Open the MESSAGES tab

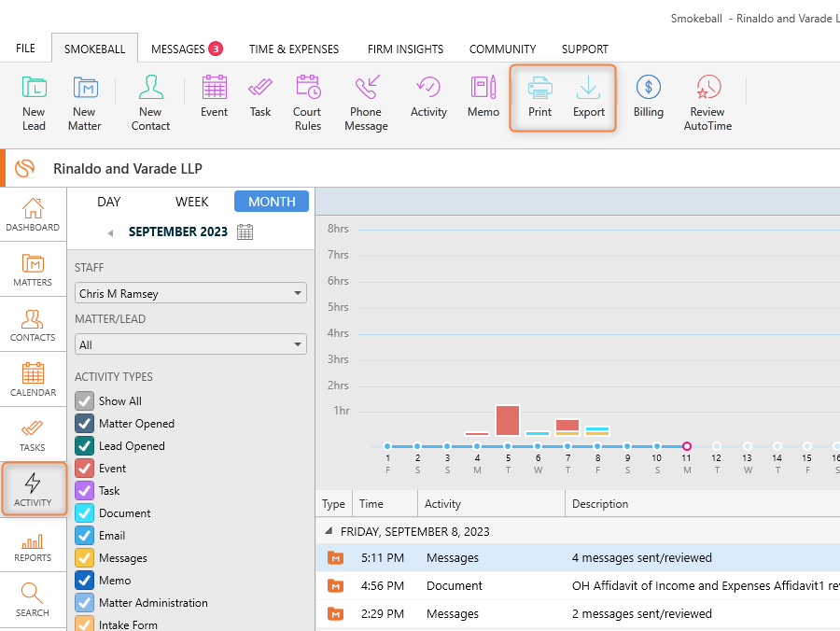click(x=187, y=49)
